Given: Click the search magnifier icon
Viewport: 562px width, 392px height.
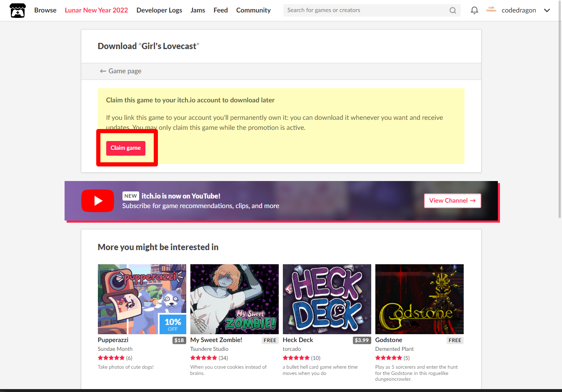Looking at the screenshot, I should tap(453, 10).
